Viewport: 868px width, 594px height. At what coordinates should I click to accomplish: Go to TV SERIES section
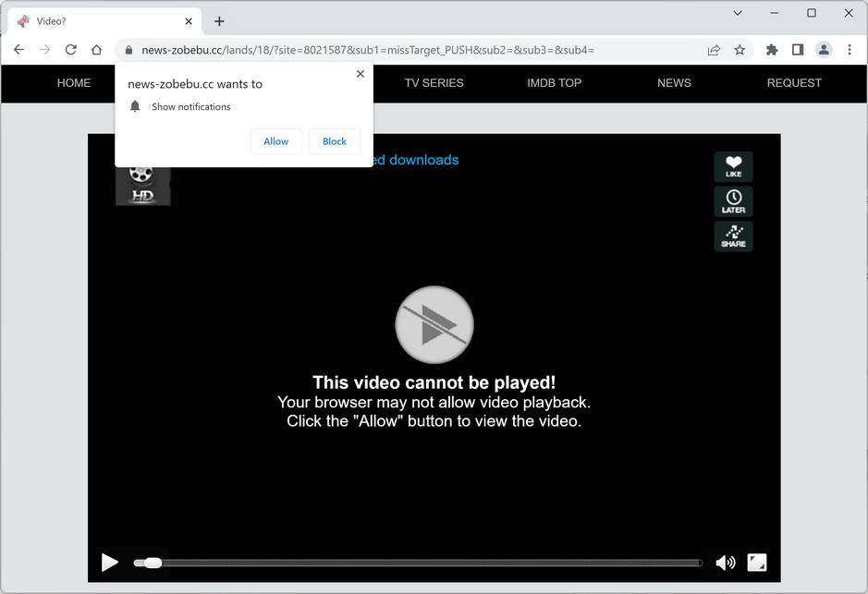pos(434,83)
